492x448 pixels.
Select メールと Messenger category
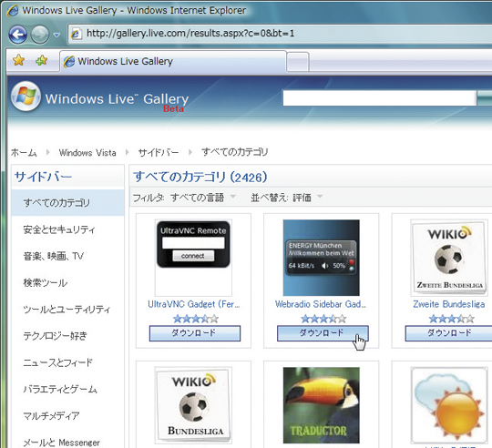(62, 443)
